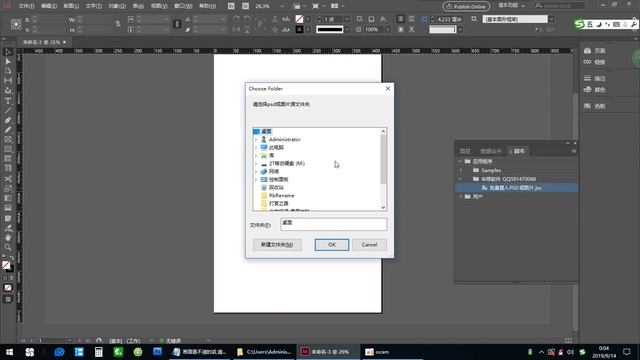
Task: Expand the Samples scripts folder
Action: (461, 170)
